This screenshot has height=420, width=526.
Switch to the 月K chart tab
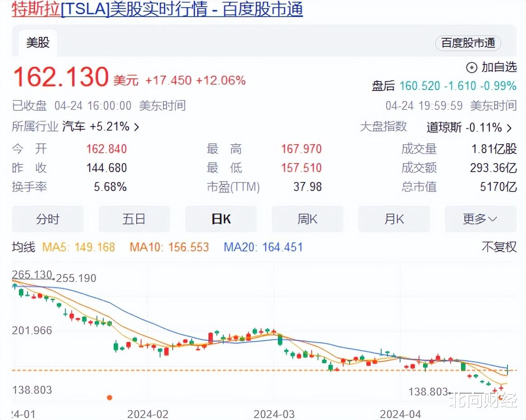tap(394, 219)
